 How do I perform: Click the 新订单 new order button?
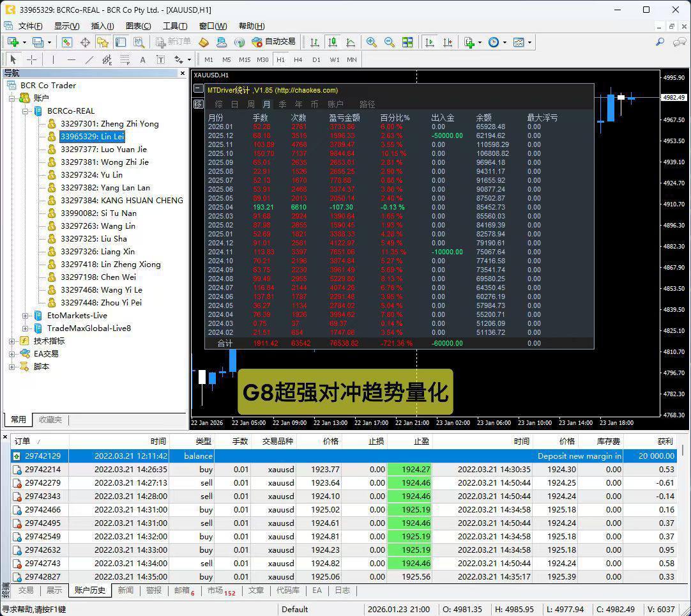click(x=173, y=42)
